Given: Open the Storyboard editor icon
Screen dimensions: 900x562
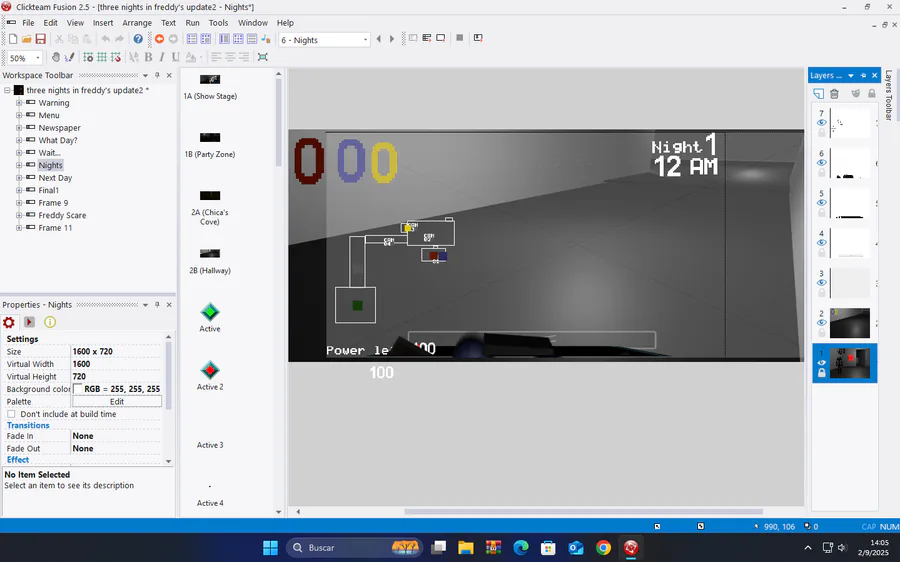Looking at the screenshot, I should coord(192,39).
